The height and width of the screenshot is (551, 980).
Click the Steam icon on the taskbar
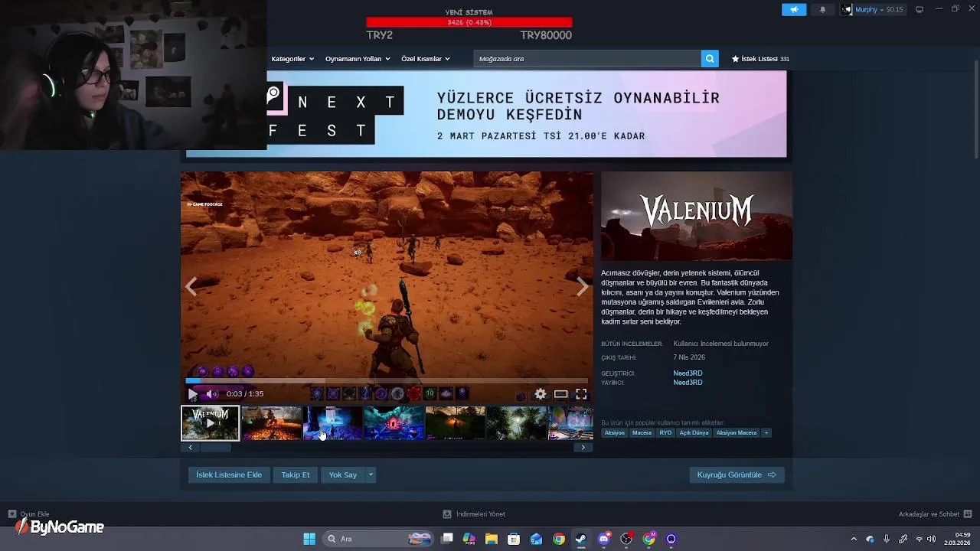[581, 539]
